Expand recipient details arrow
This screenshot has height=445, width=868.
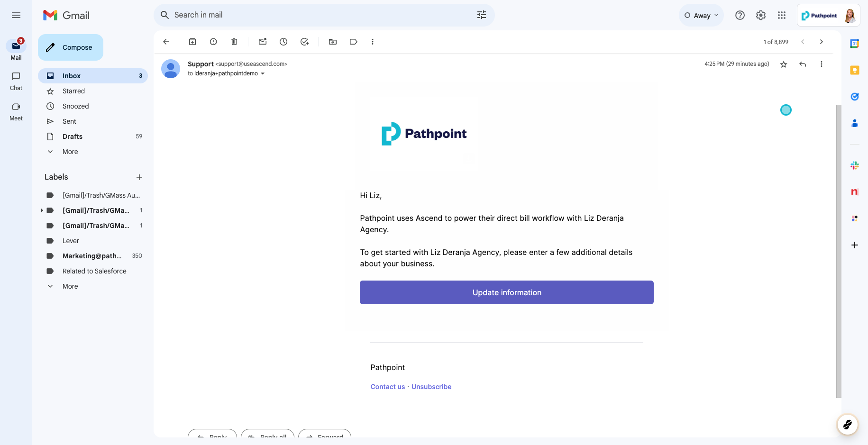pos(263,74)
